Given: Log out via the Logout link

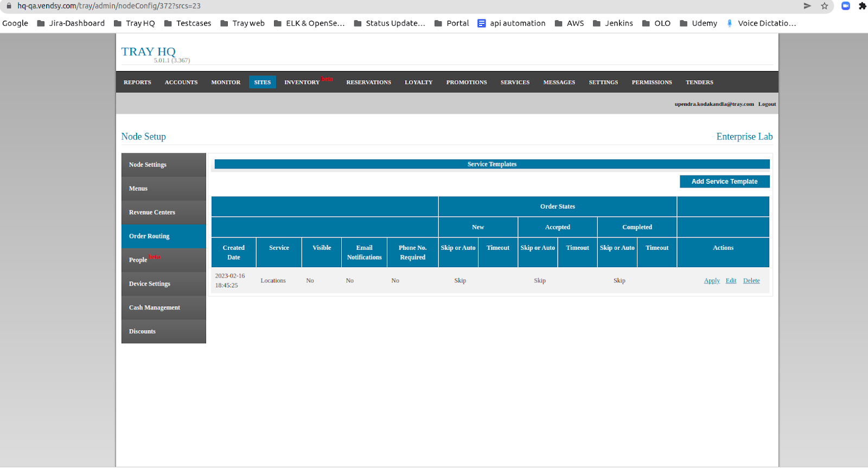Looking at the screenshot, I should coord(767,104).
